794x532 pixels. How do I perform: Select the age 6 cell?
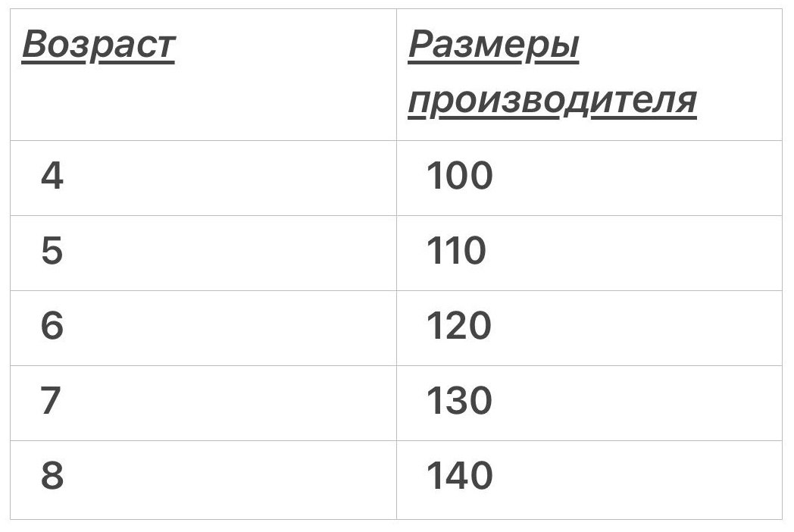[x=203, y=328]
